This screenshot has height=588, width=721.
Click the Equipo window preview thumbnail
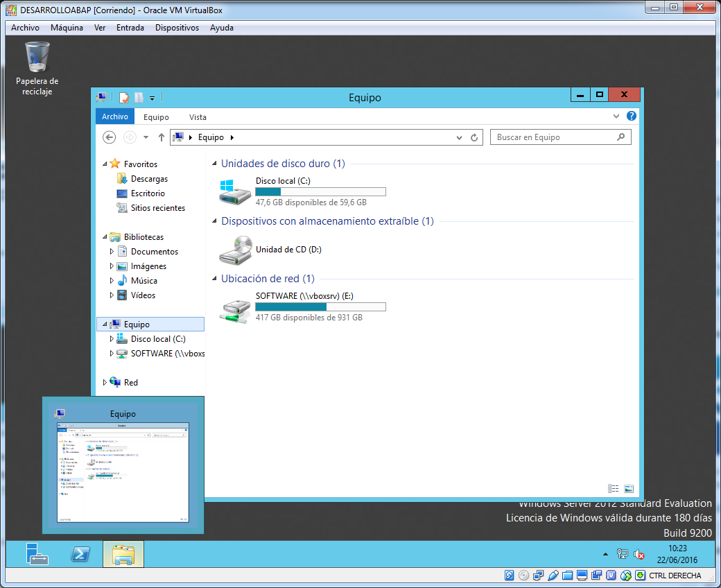[123, 472]
